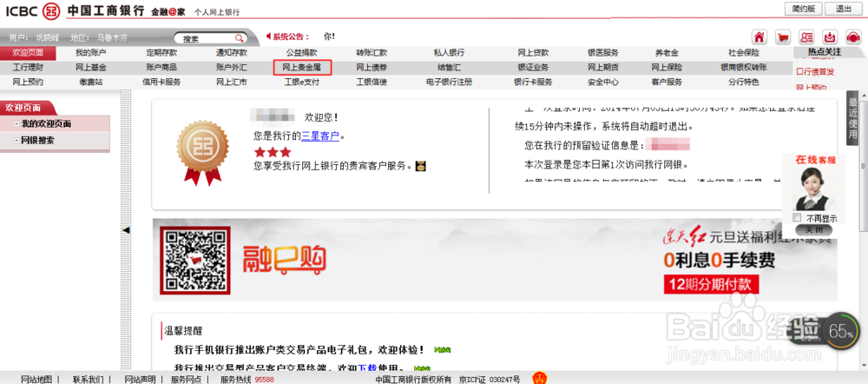Open the 网上贷款 menu

[x=533, y=53]
